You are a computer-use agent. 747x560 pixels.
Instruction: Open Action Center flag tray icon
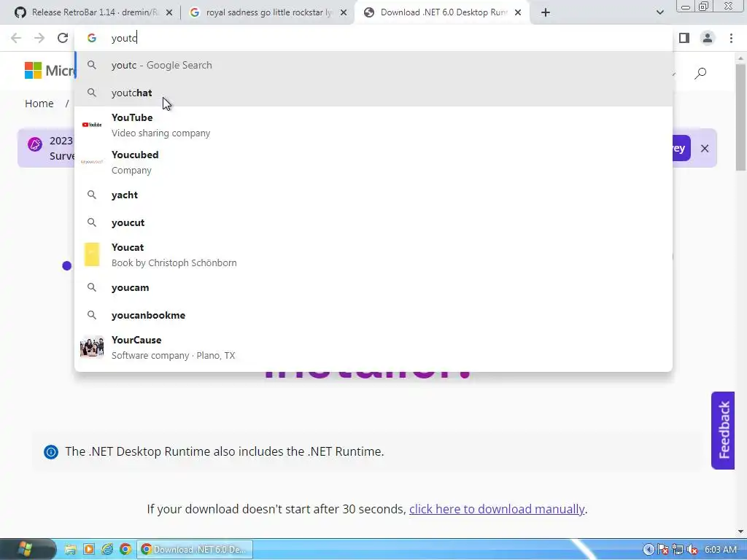pos(662,550)
